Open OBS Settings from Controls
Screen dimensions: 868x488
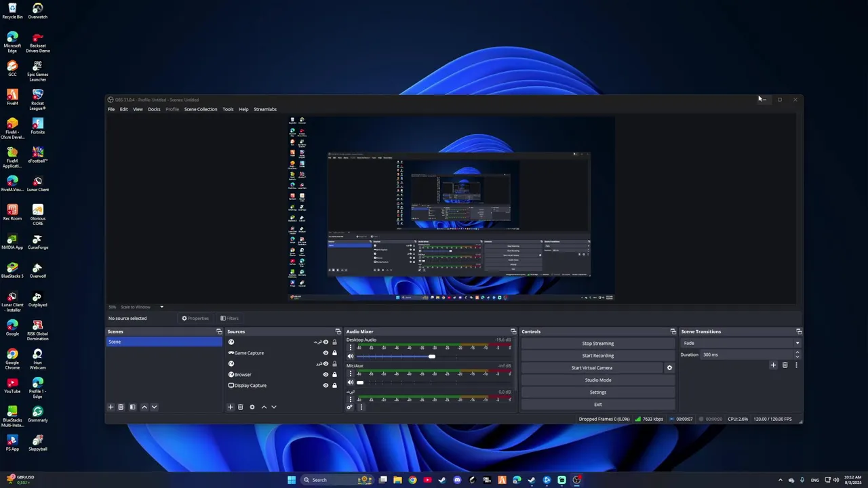598,392
